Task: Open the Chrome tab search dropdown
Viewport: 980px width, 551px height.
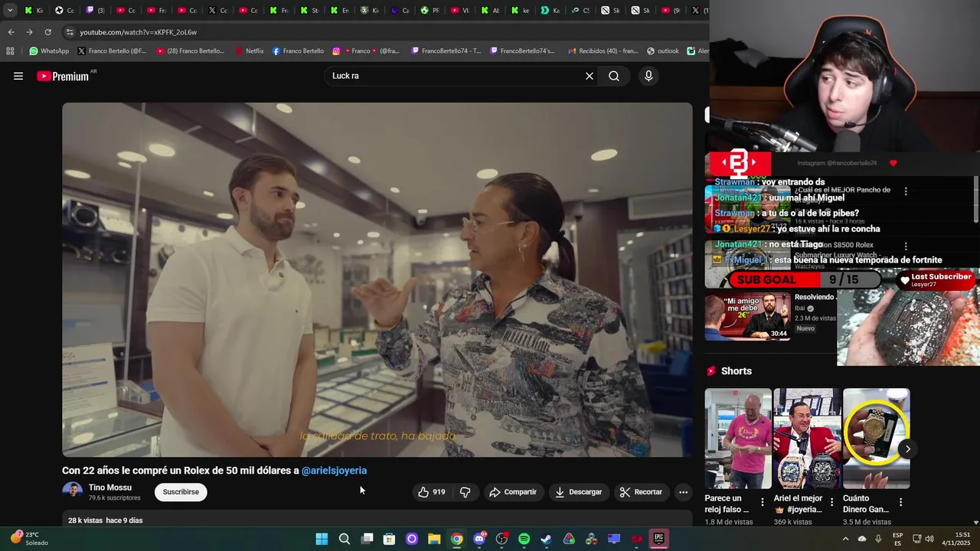Action: (10, 11)
